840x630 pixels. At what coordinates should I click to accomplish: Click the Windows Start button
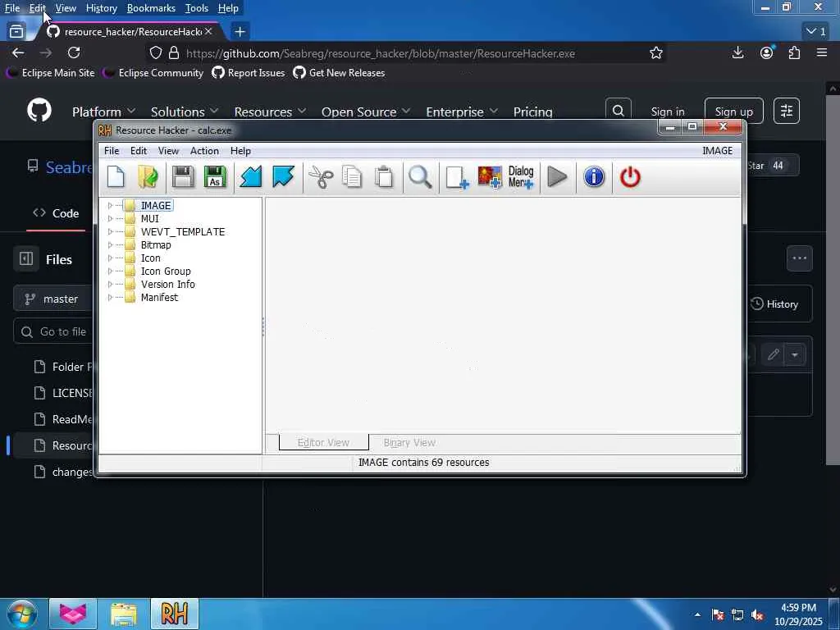22,614
